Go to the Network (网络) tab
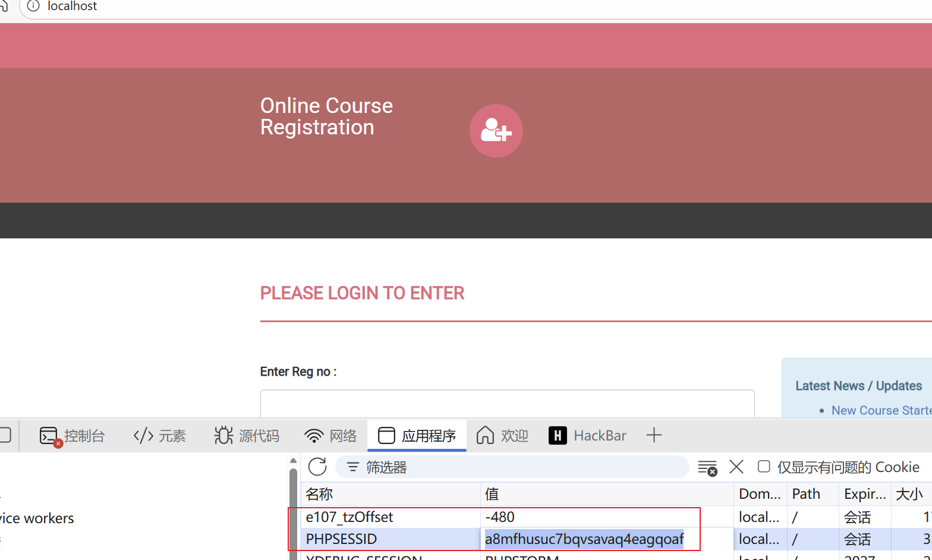This screenshot has height=560, width=932. (330, 436)
